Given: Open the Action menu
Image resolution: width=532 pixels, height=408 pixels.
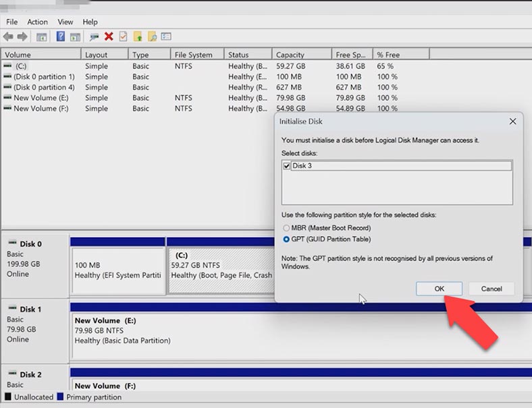Looking at the screenshot, I should click(x=37, y=22).
